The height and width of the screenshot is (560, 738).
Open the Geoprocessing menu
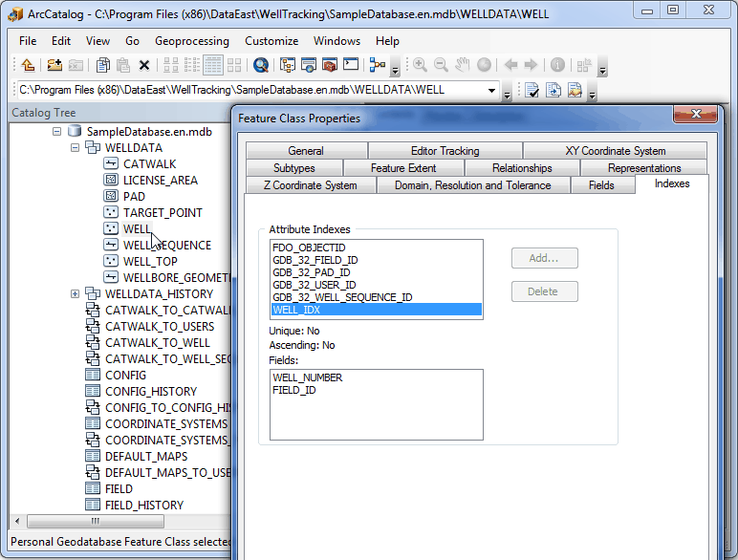click(192, 41)
